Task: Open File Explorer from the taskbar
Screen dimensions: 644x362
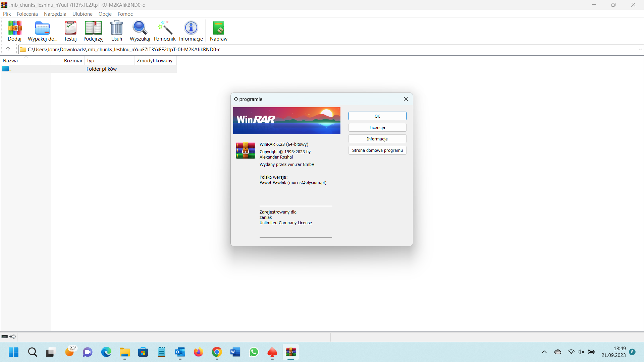Action: (125, 352)
